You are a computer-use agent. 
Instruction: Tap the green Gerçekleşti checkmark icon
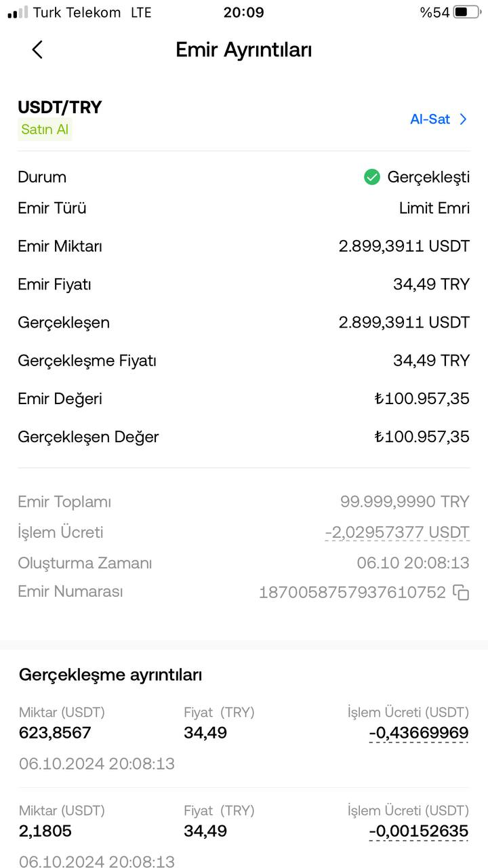372,177
